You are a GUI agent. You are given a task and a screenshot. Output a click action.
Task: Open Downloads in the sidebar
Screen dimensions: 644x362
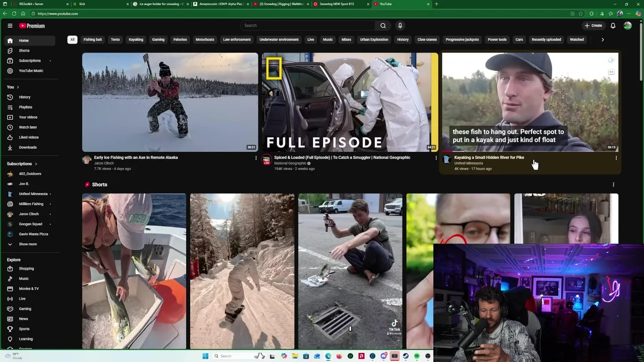tap(30, 147)
